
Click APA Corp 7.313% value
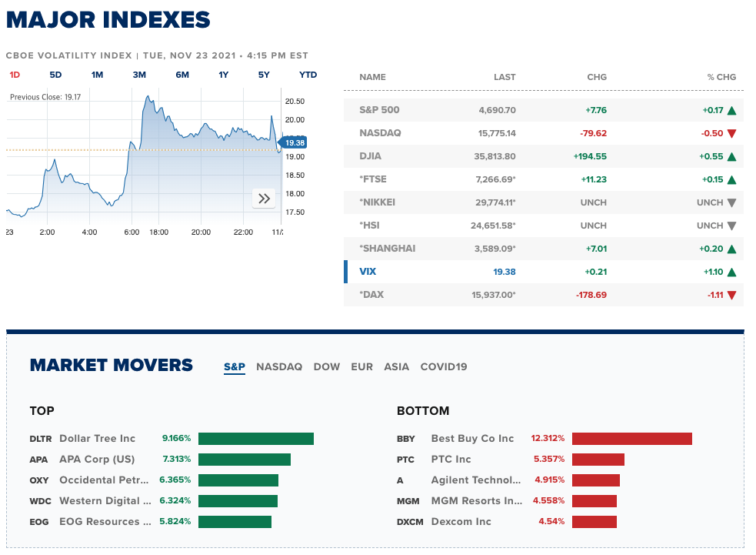176,459
